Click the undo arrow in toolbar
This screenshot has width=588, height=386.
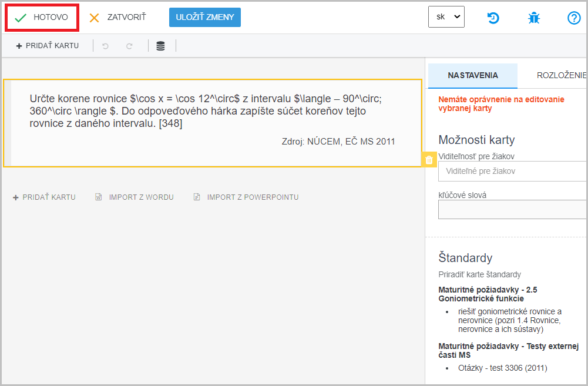(x=106, y=46)
